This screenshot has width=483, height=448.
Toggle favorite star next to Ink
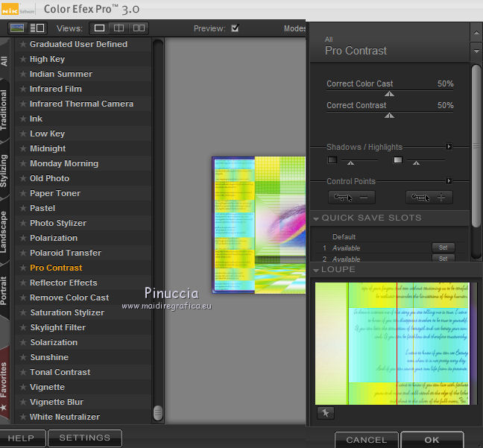coord(22,119)
